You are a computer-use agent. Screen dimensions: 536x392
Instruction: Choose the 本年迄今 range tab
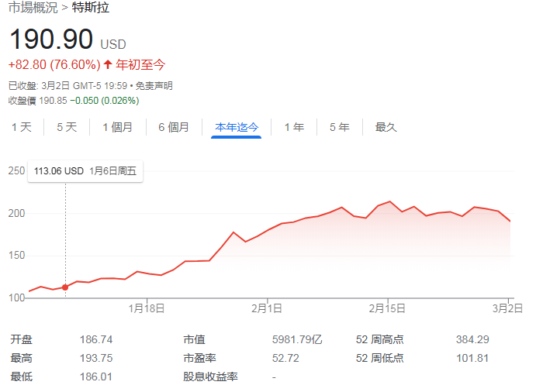(x=237, y=127)
